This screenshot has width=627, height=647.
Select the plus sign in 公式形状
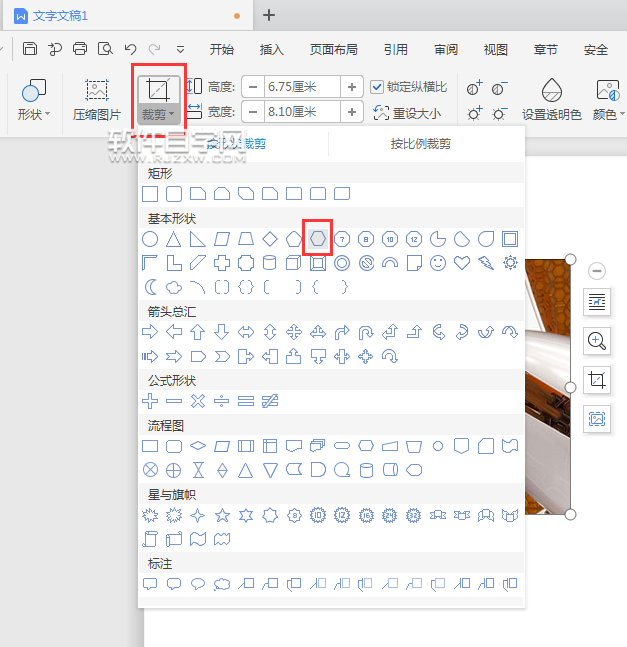pyautogui.click(x=150, y=401)
